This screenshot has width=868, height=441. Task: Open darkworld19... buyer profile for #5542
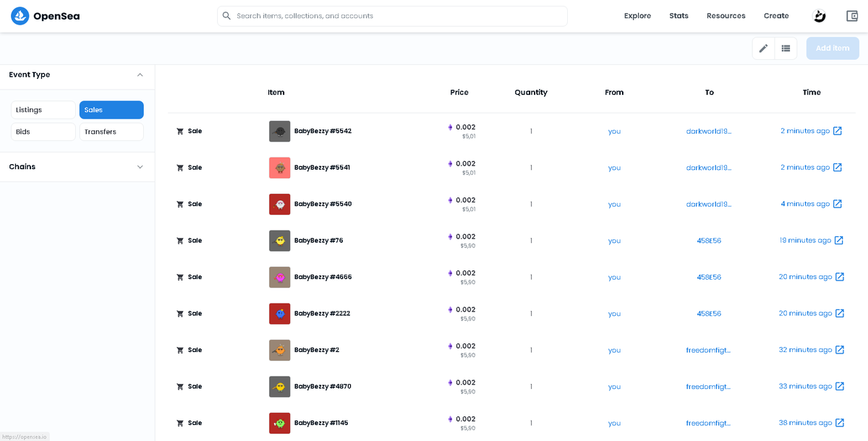point(709,132)
